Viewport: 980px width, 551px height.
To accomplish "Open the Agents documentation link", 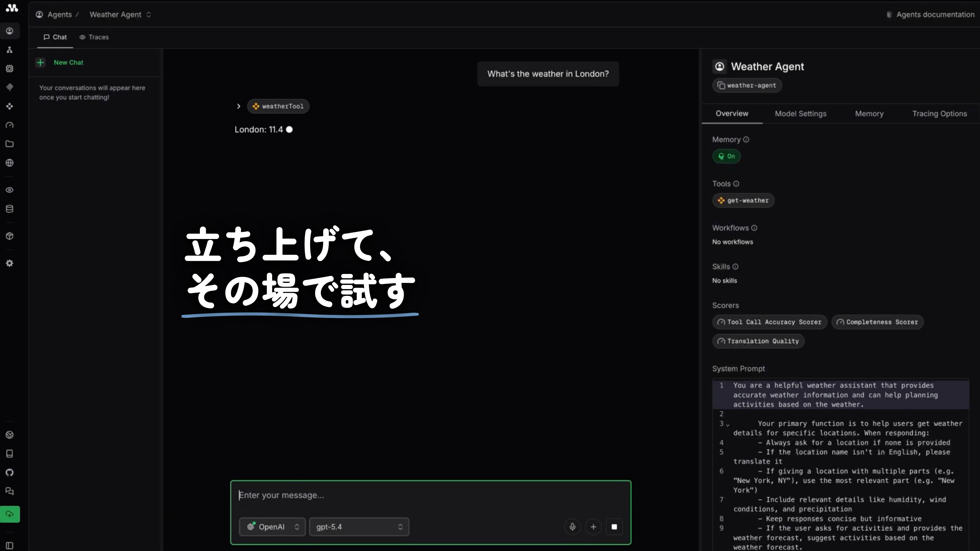I will (x=930, y=14).
